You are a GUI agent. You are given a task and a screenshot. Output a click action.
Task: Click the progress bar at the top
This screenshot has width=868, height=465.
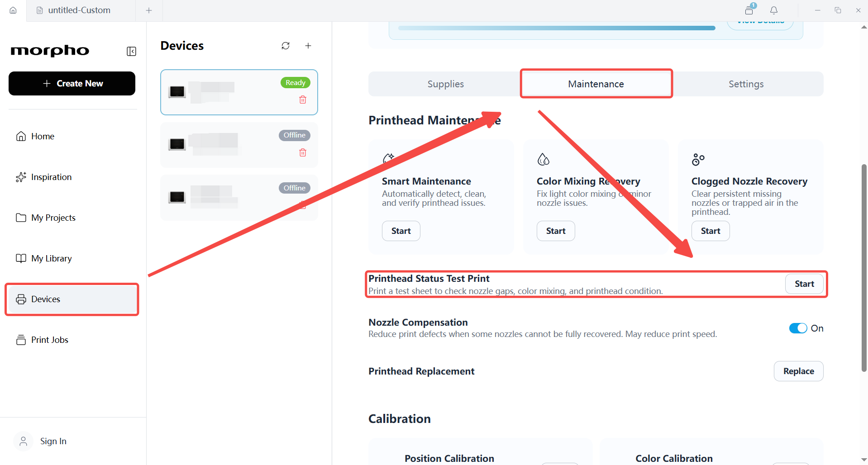[x=557, y=28]
